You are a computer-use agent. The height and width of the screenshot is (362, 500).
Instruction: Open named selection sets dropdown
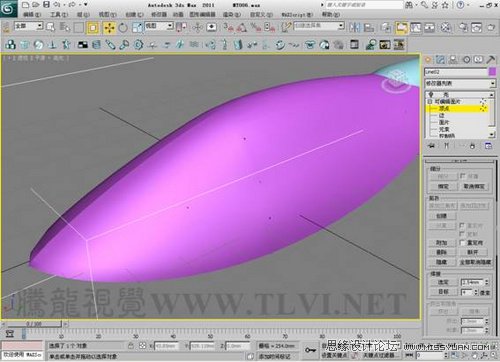click(319, 25)
